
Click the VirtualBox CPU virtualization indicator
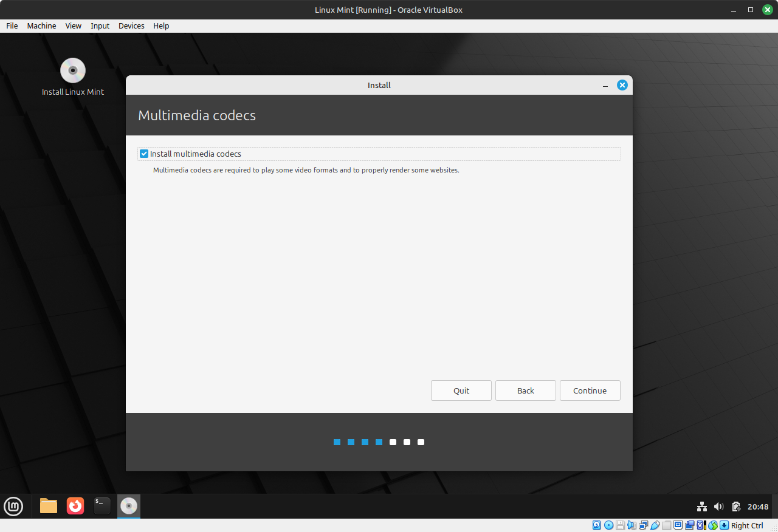pos(701,525)
